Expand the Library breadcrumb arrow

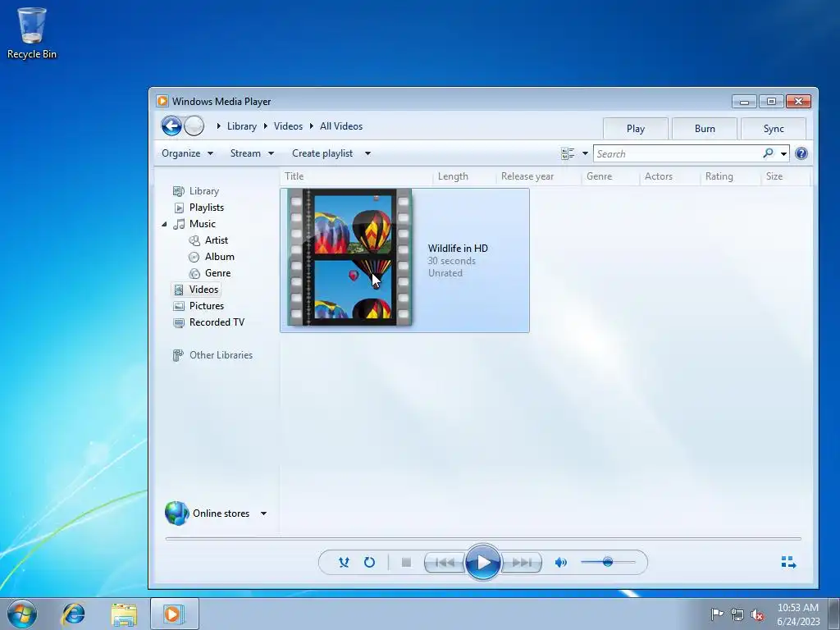click(218, 126)
